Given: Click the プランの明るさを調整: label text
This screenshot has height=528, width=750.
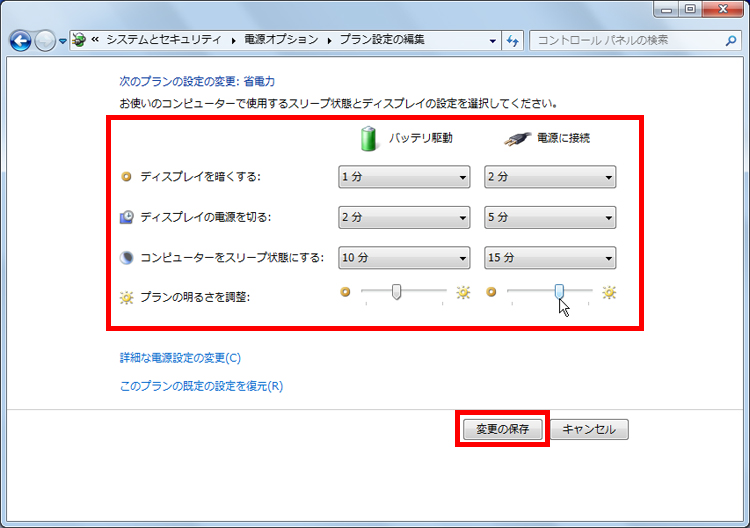Looking at the screenshot, I should pyautogui.click(x=195, y=297).
